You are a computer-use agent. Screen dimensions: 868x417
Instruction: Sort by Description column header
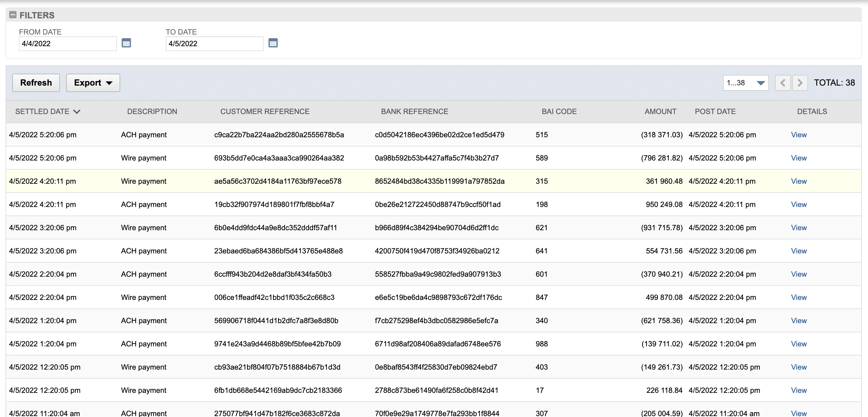point(152,112)
